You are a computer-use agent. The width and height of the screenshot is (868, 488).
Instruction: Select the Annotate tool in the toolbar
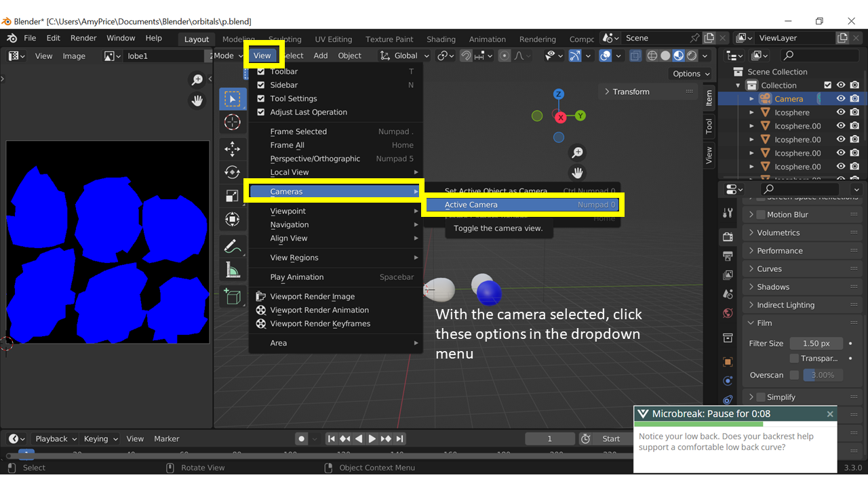pos(233,247)
